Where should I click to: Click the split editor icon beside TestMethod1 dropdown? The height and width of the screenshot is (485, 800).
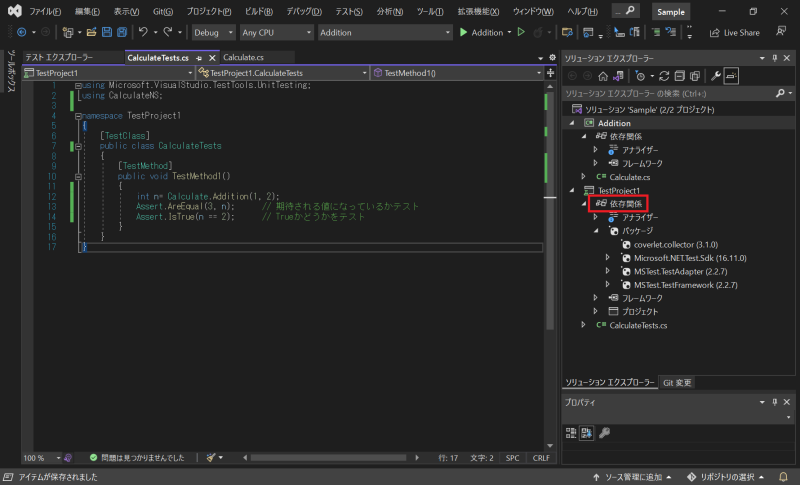pyautogui.click(x=551, y=73)
